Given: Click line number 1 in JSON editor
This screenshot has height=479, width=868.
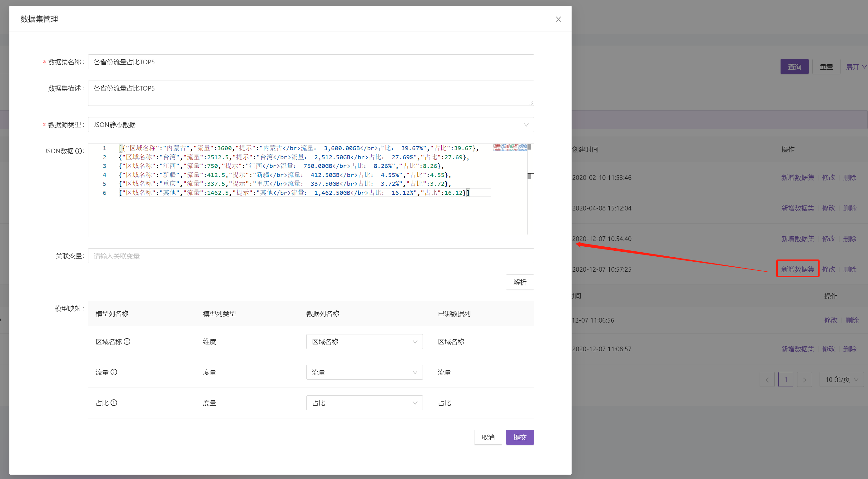Looking at the screenshot, I should pyautogui.click(x=104, y=148).
